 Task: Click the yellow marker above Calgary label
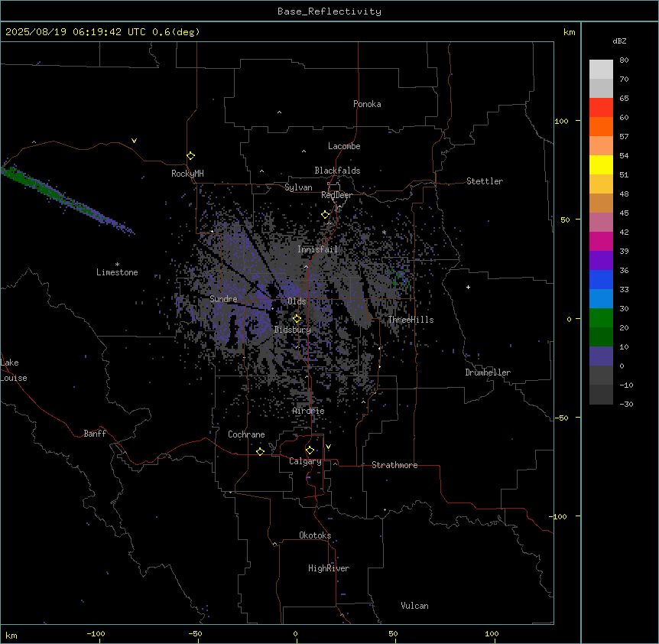coord(310,450)
